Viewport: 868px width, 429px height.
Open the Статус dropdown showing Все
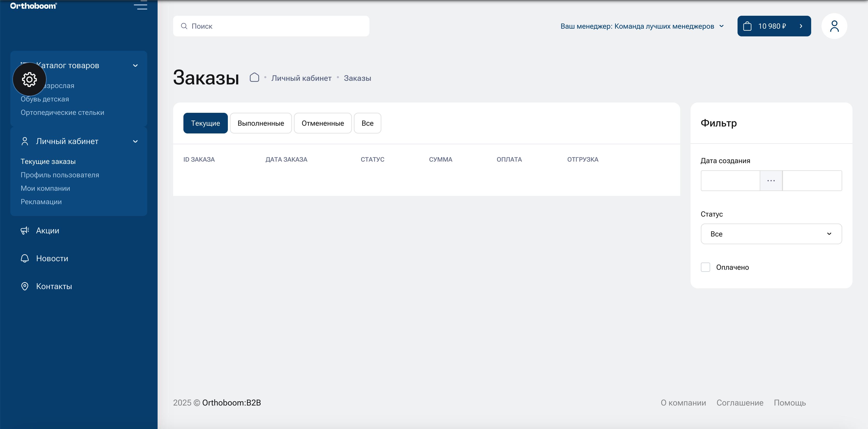(x=771, y=234)
